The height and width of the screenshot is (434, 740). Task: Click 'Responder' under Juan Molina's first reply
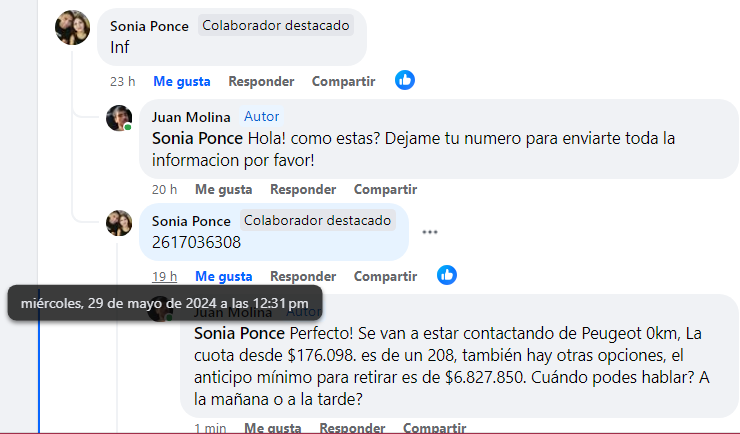[x=303, y=189]
